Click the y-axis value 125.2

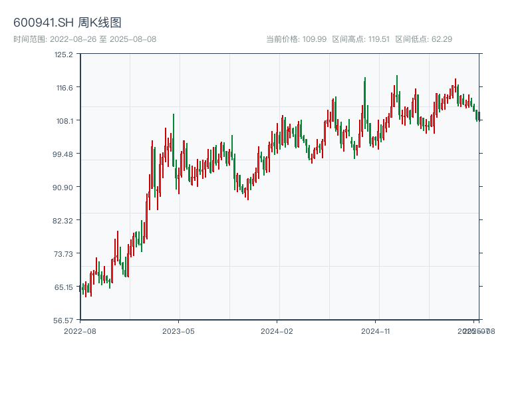point(64,55)
